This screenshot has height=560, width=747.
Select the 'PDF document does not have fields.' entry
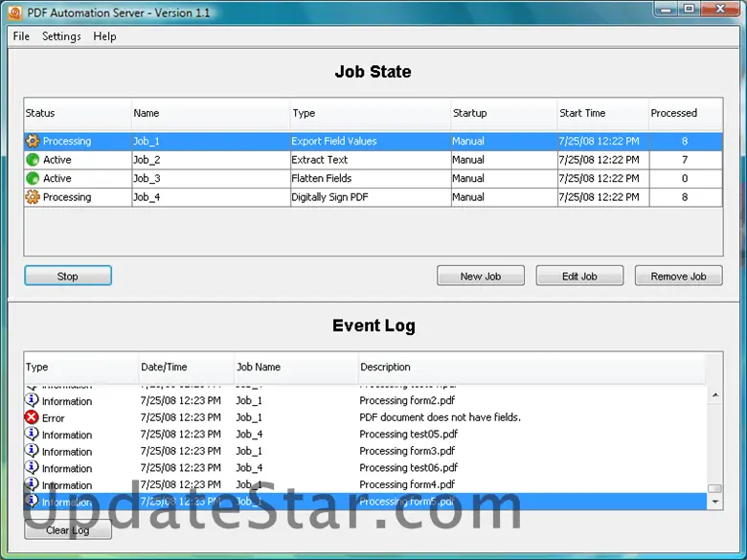[x=440, y=417]
